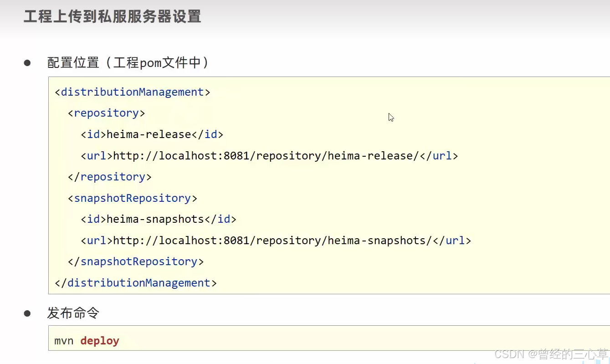Click the bullet text 发布命令

[x=73, y=313]
